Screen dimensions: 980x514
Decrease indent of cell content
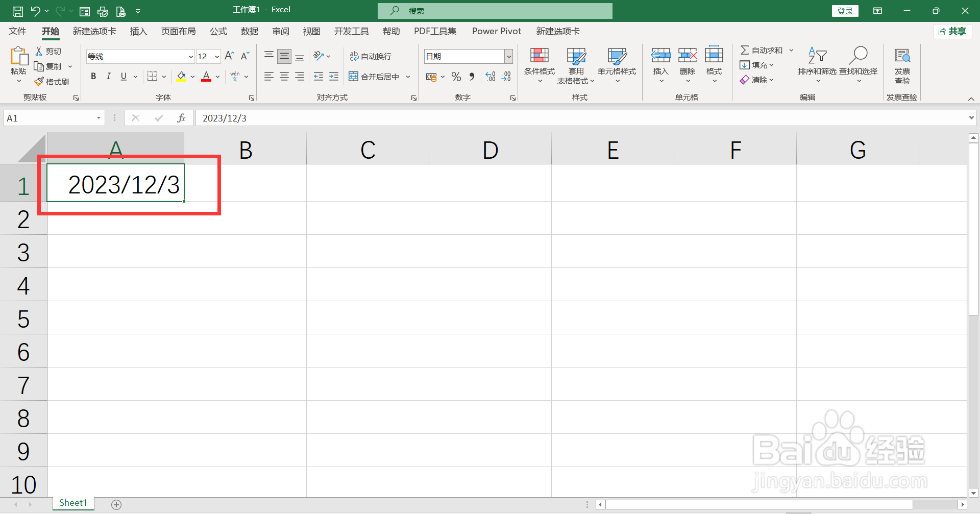coord(318,77)
